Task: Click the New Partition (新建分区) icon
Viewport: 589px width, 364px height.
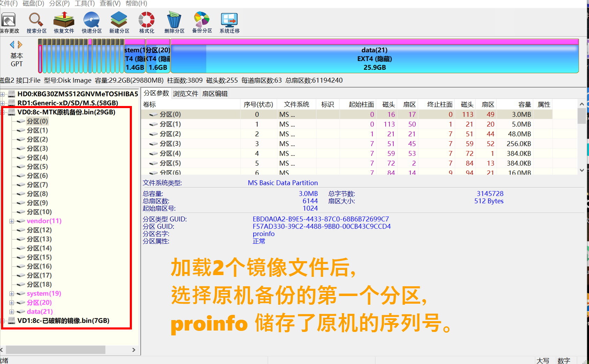Action: (119, 23)
